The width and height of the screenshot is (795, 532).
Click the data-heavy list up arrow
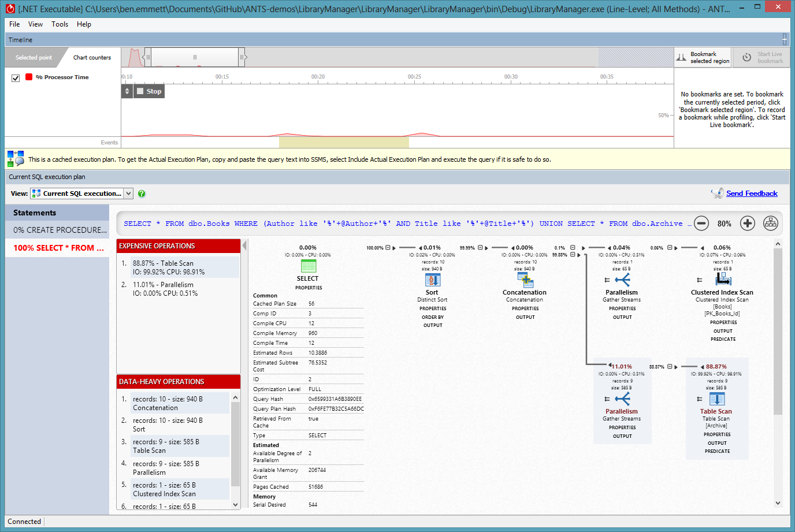(235, 397)
